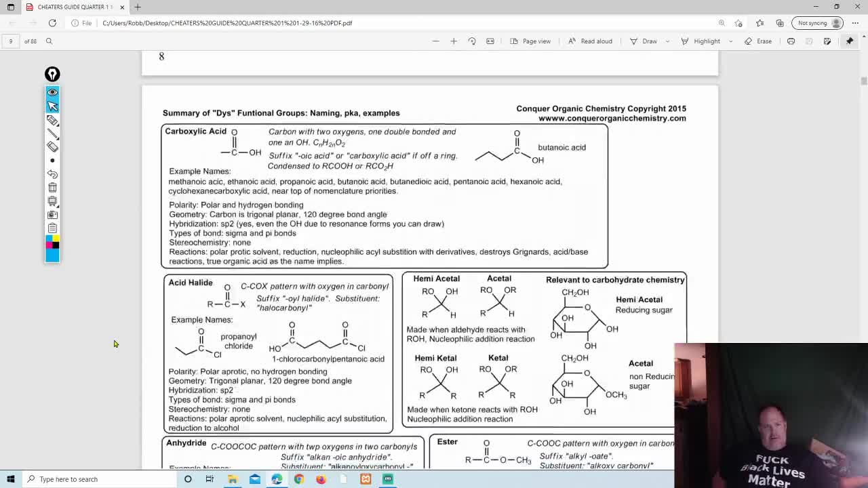Select the CHEATERS GUIDE QUARTER 1 tab

tap(75, 7)
